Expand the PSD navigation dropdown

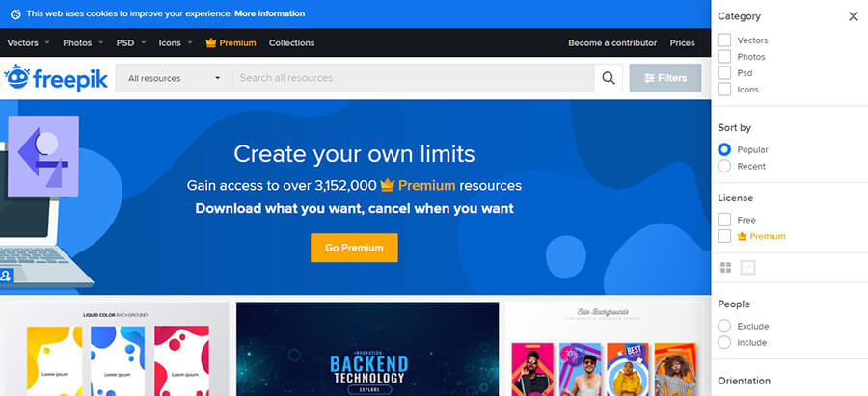130,43
